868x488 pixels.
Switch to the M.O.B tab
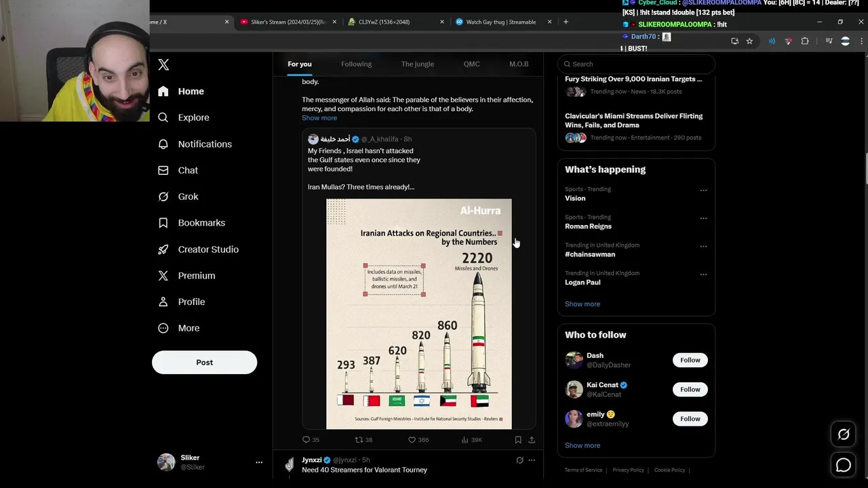pyautogui.click(x=519, y=64)
